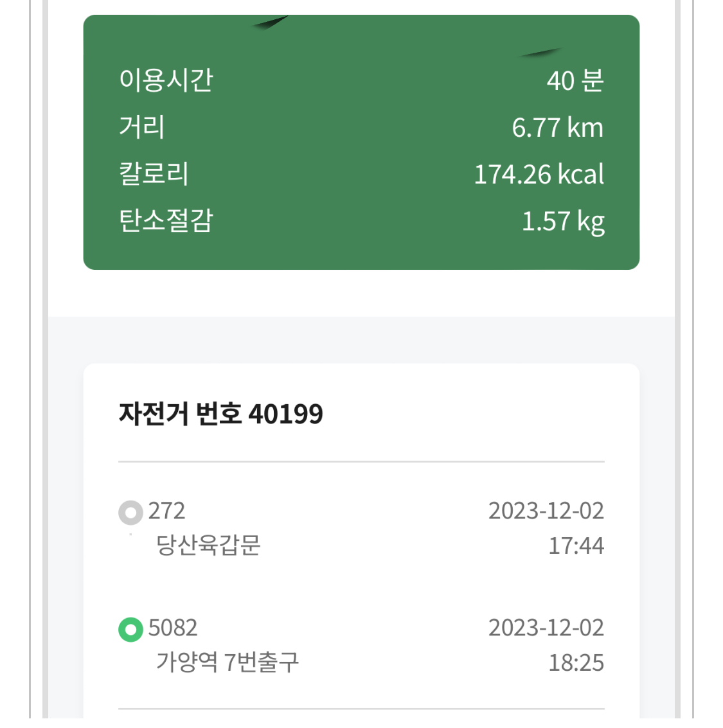Click the 1.57 kg carbon savings value
The width and height of the screenshot is (723, 728).
coord(563,222)
